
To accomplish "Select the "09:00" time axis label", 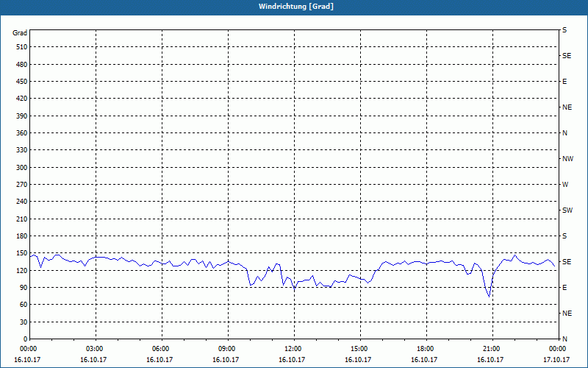I will click(228, 348).
